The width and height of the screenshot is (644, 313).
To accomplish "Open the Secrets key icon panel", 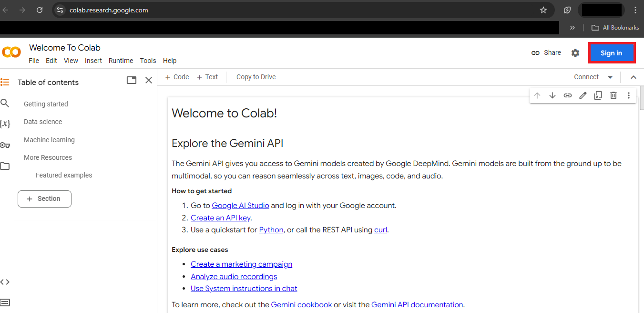I will point(5,145).
